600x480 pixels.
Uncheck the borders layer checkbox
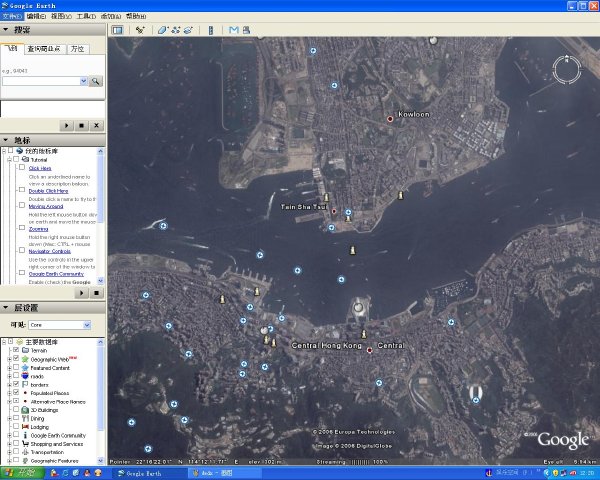click(x=16, y=384)
